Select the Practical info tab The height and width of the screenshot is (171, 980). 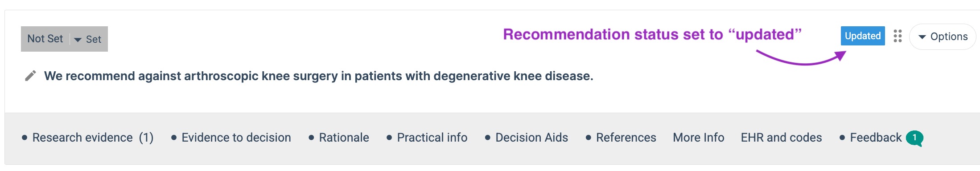432,138
